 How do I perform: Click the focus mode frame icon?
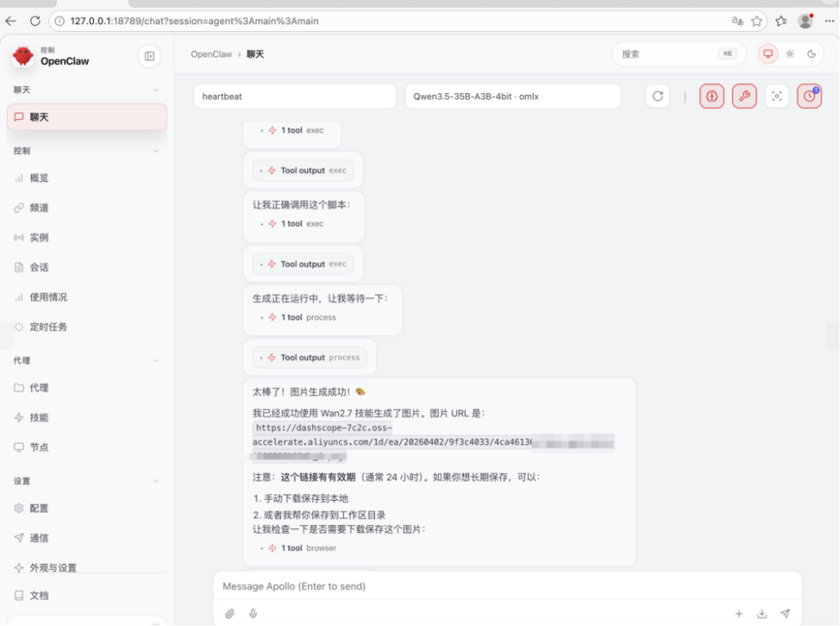(776, 96)
